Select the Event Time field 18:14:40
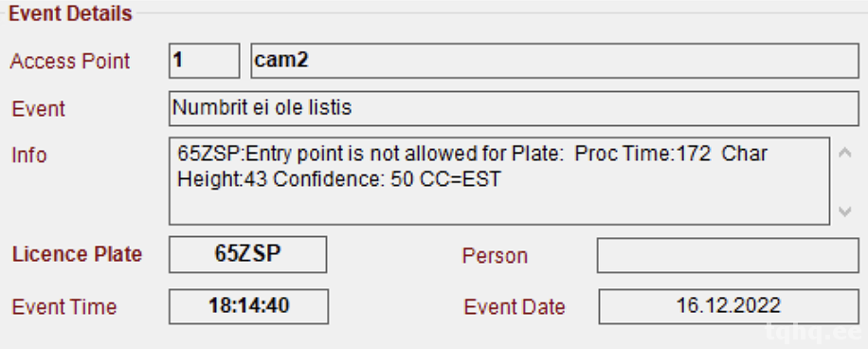Screen dimensions: 868x349 coord(248,306)
